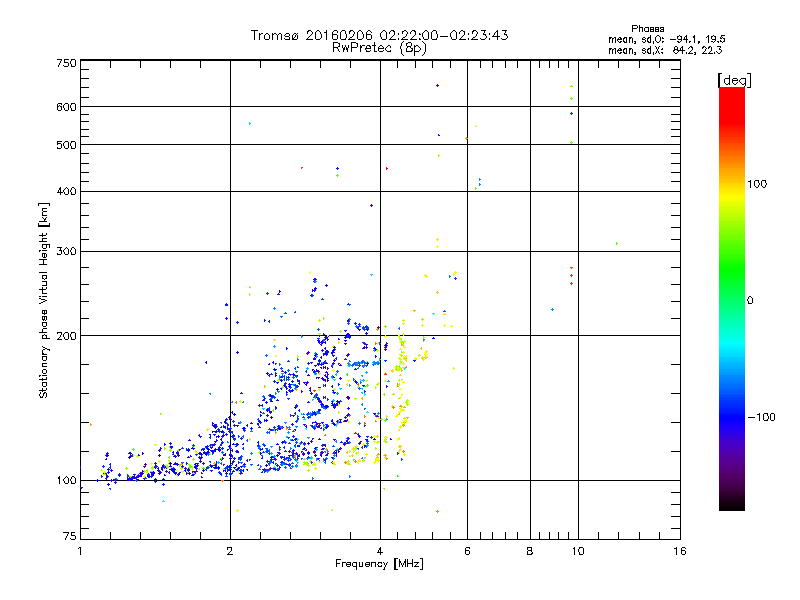This screenshot has height=600, width=800.
Task: Click the x-axis '16' MHz tick label
Action: 680,551
